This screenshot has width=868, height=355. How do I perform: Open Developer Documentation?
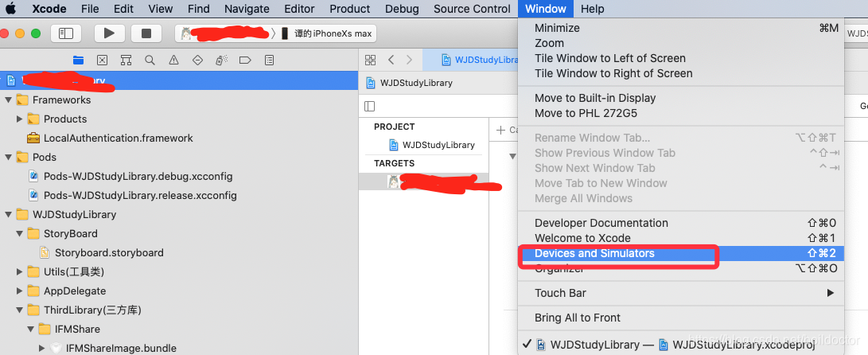pos(681,223)
